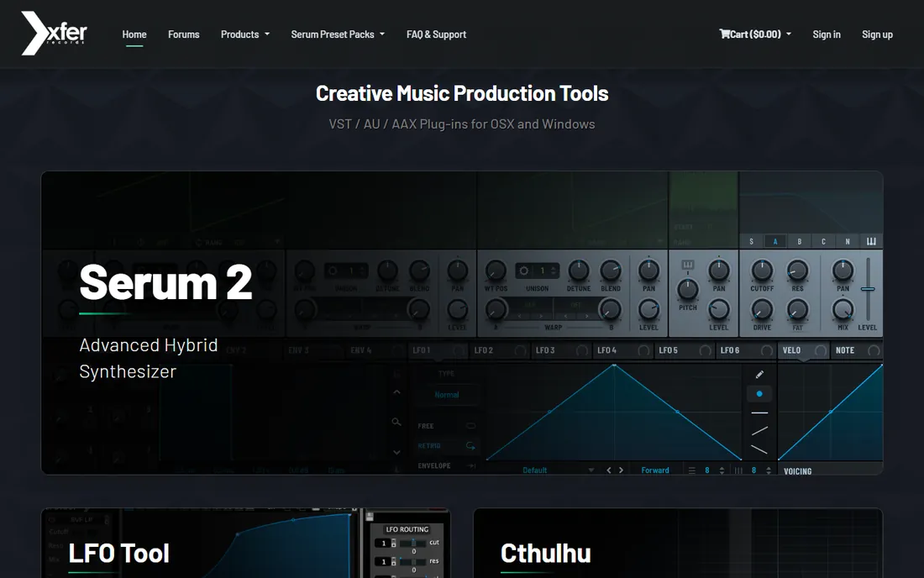Click the DETUNE knob next to UNISON 1
Viewport: 924px width, 578px height.
(x=579, y=271)
